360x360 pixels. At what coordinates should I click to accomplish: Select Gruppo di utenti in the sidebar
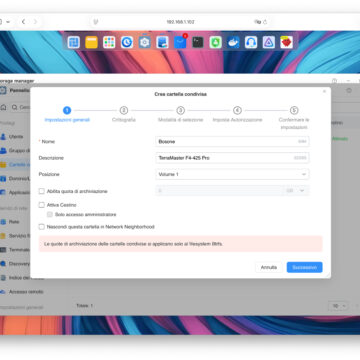pyautogui.click(x=15, y=151)
